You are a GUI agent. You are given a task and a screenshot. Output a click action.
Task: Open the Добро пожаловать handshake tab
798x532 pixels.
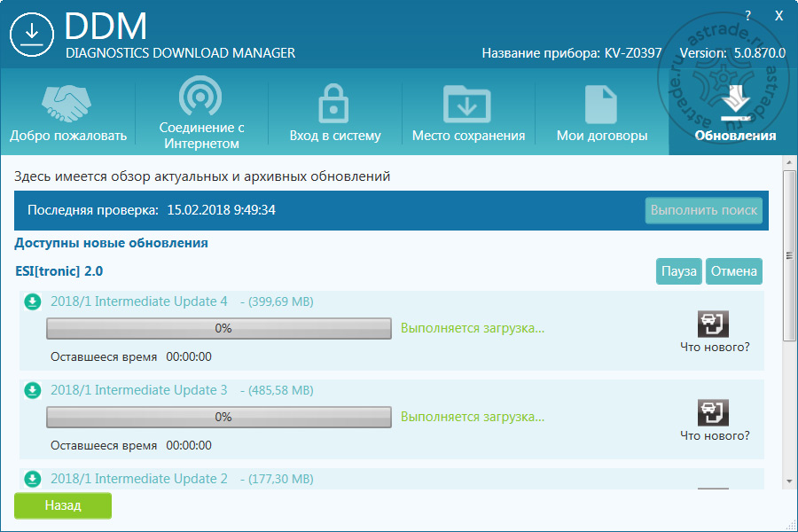point(68,113)
